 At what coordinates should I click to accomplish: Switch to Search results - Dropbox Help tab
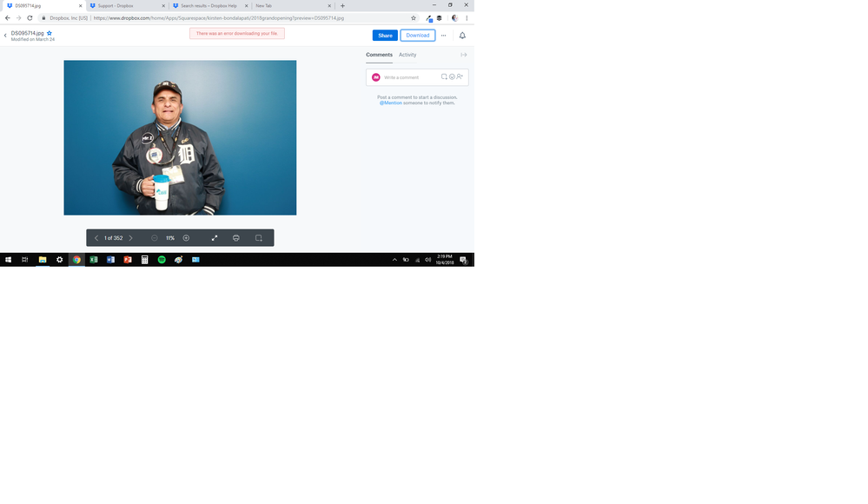point(210,5)
